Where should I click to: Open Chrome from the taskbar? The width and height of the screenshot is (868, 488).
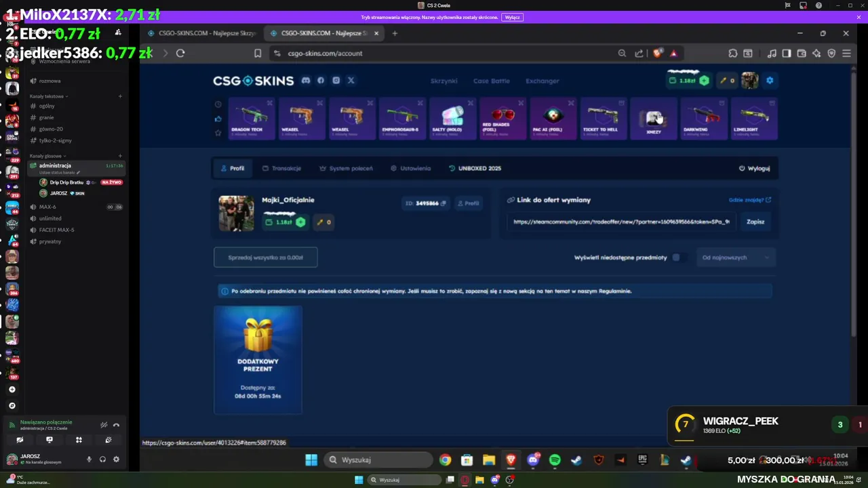pyautogui.click(x=445, y=460)
